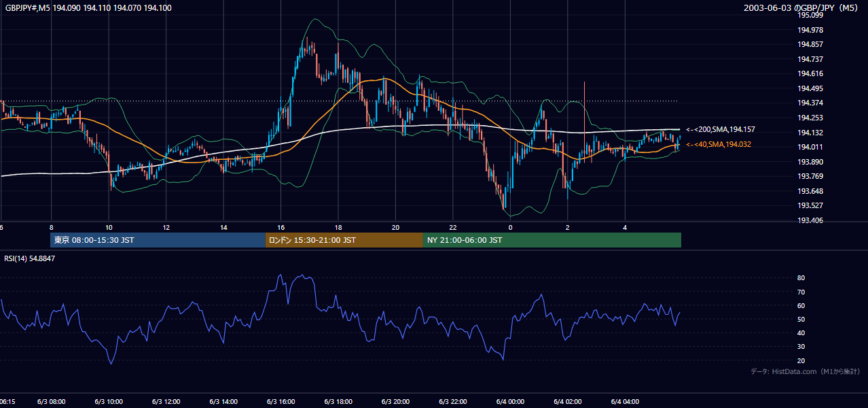Click the '6/3 22:00' bottom time label

click(x=453, y=402)
